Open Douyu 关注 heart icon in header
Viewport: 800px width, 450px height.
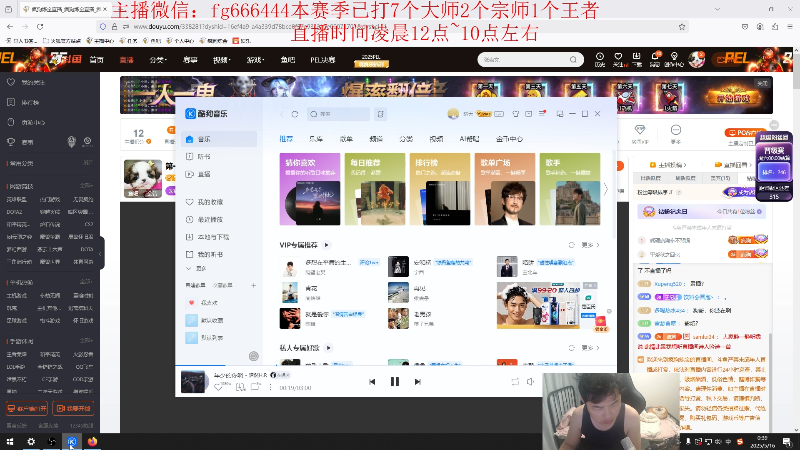(x=618, y=59)
